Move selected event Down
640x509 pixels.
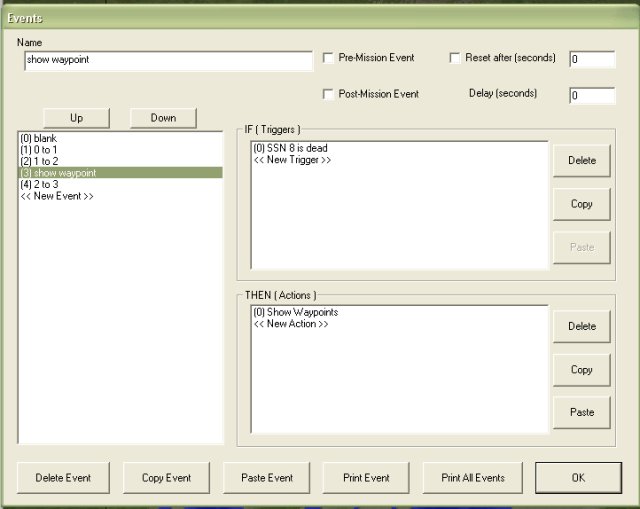[x=163, y=118]
